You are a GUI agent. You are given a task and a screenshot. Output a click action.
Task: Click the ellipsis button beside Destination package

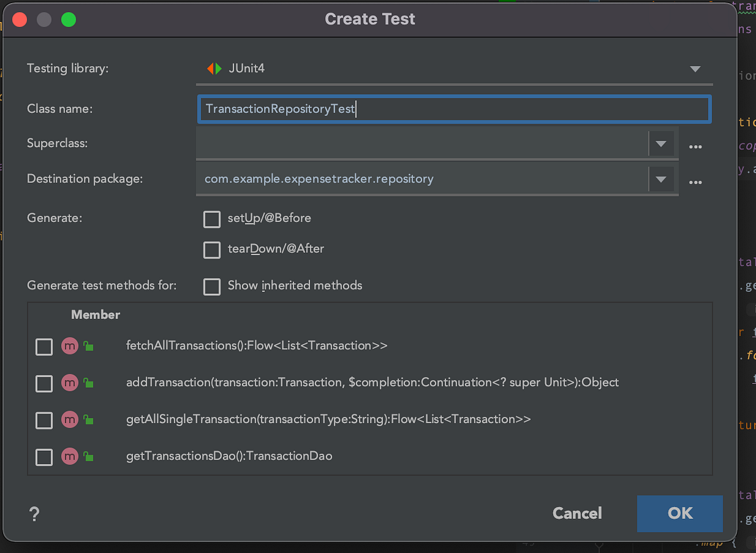coord(696,182)
